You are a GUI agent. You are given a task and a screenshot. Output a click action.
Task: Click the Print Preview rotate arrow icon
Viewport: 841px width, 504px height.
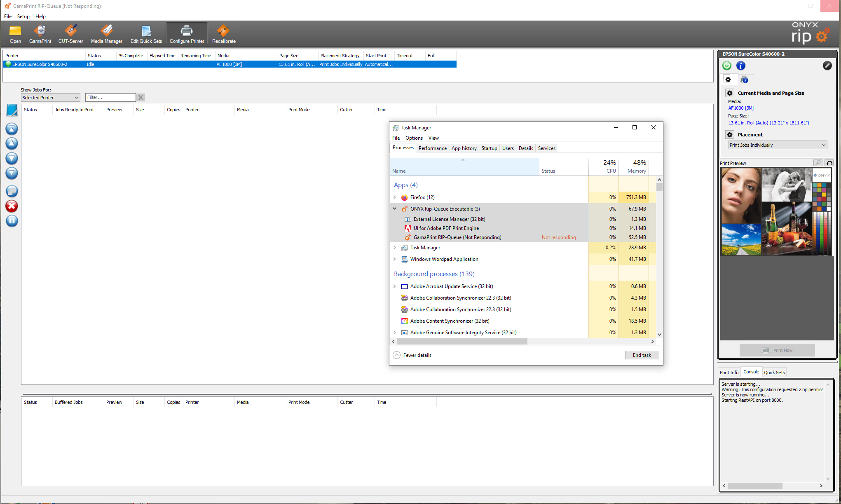(829, 163)
